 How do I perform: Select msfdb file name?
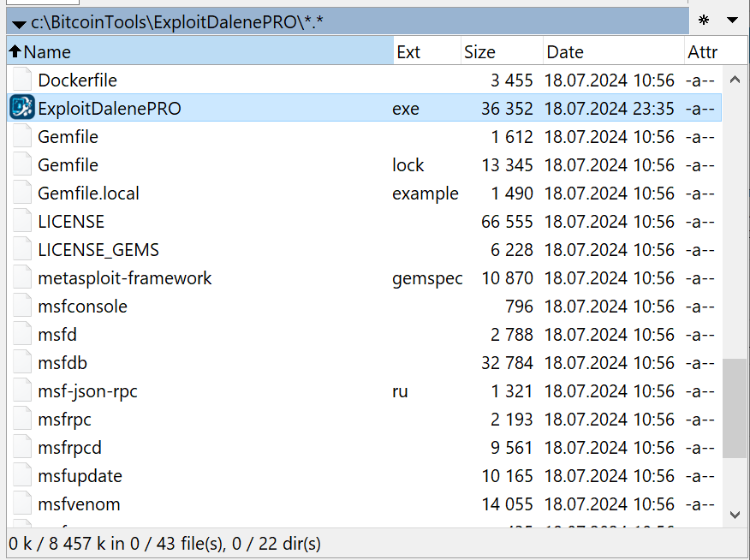pos(62,362)
